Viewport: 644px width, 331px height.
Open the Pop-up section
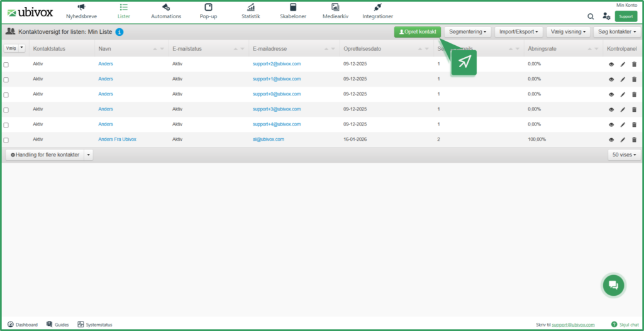[x=208, y=11]
